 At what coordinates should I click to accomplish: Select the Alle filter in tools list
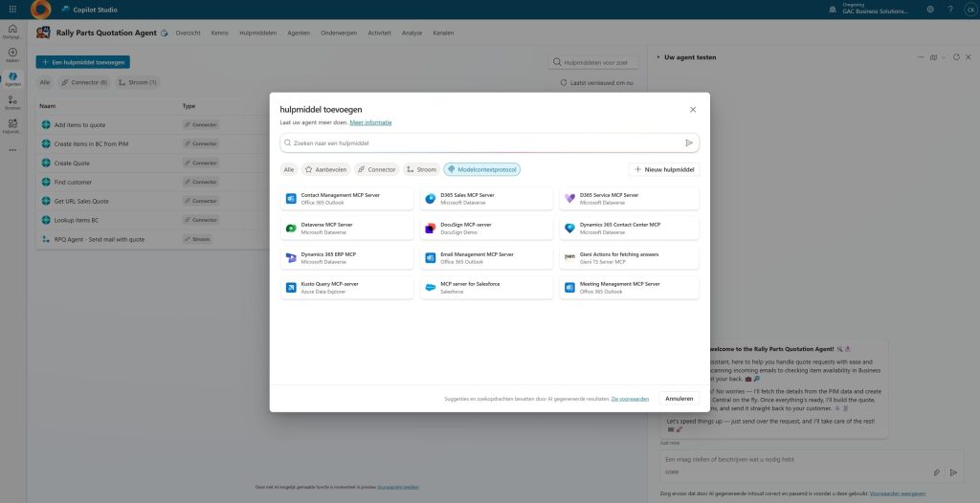click(45, 82)
